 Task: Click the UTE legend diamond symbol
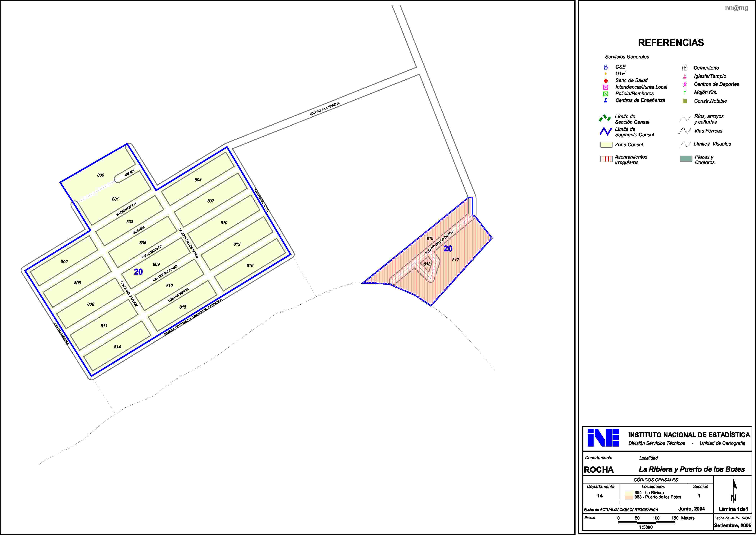(605, 74)
